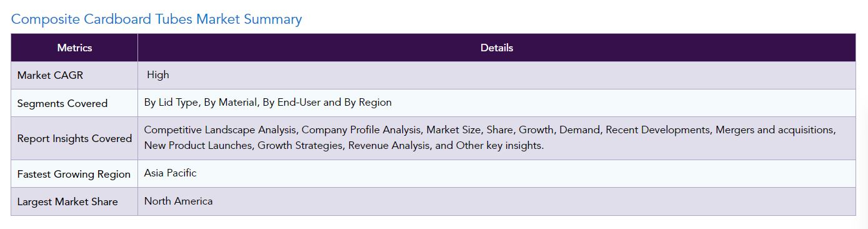Select the Report Insights Covered label
The height and width of the screenshot is (229, 868).
pos(74,138)
